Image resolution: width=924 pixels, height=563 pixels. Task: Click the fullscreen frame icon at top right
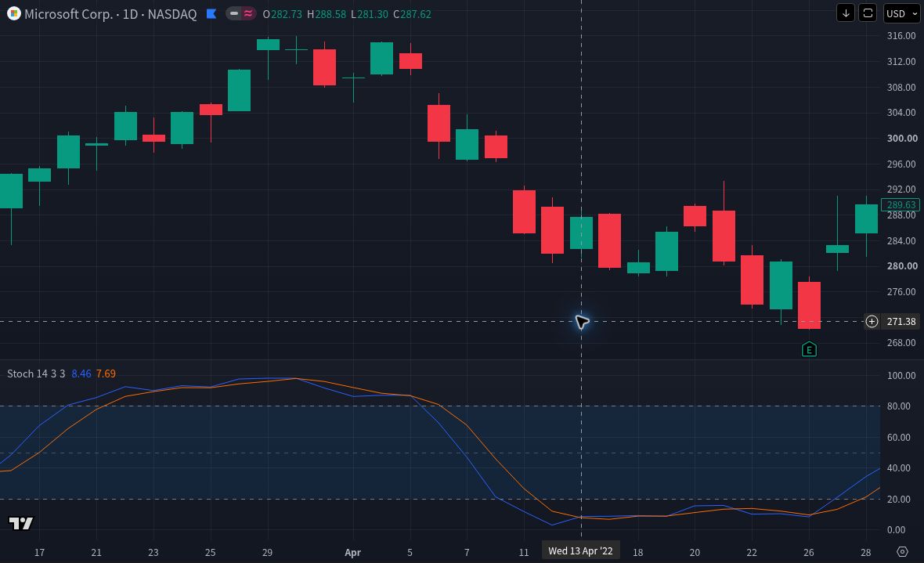pyautogui.click(x=868, y=13)
